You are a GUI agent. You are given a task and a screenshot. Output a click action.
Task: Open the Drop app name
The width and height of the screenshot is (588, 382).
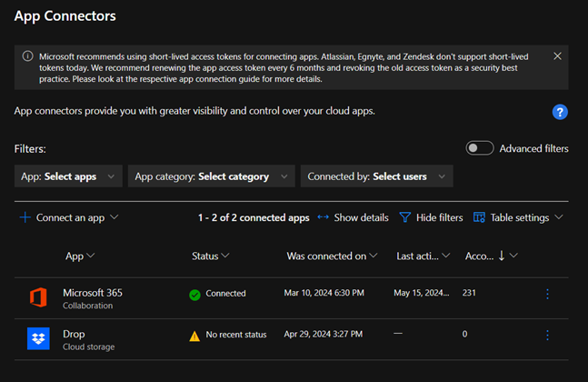click(x=74, y=334)
